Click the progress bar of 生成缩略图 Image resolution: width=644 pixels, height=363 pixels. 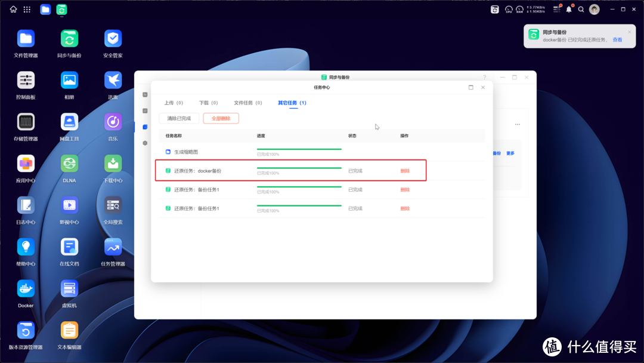(x=299, y=149)
